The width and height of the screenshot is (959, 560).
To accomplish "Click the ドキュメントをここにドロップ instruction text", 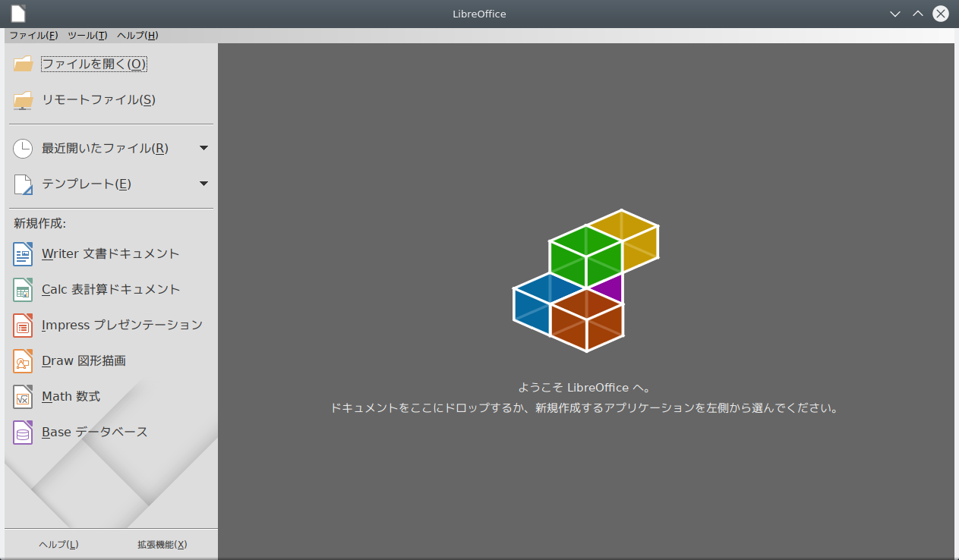I will (x=585, y=408).
